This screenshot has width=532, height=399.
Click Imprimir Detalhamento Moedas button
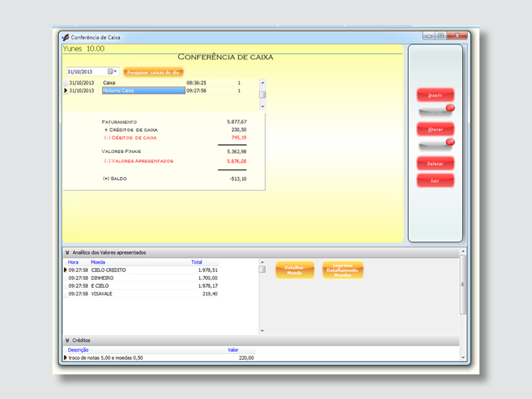[342, 270]
